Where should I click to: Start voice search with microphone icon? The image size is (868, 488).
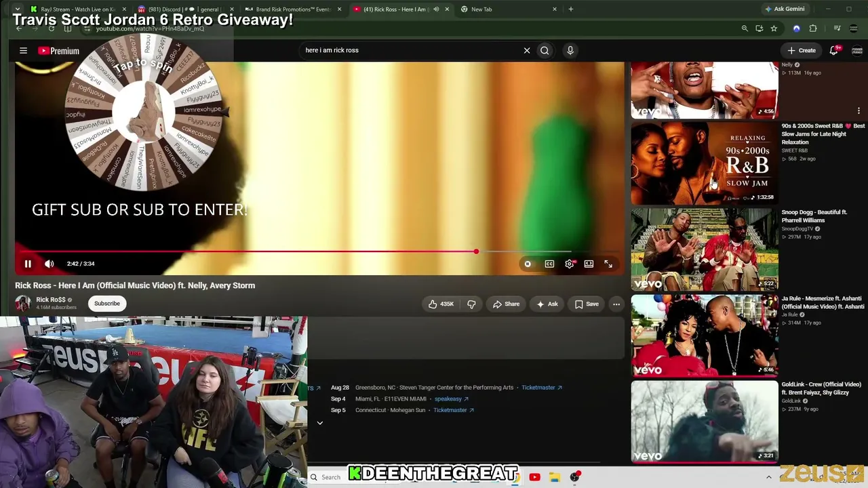(570, 50)
